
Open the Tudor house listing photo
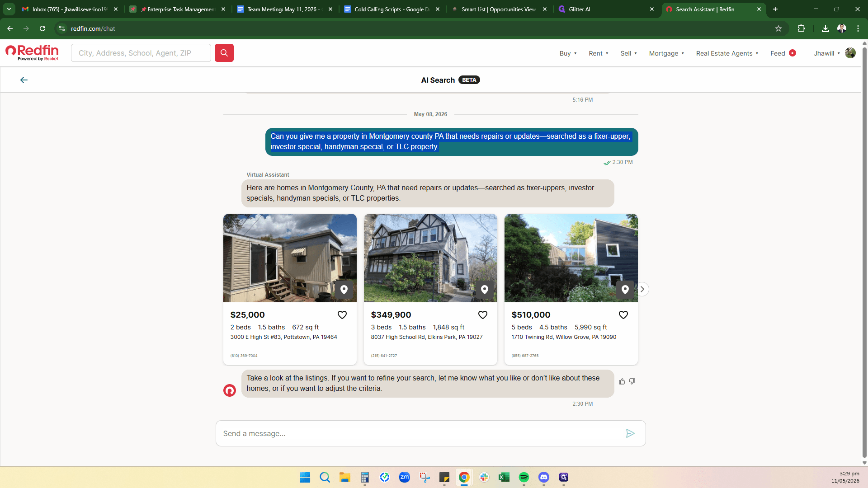(430, 258)
